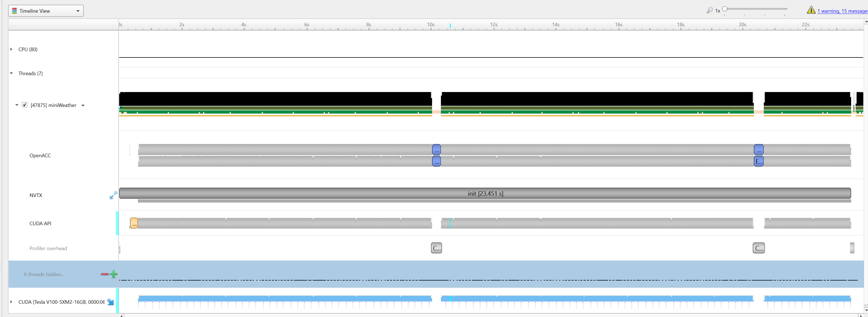Expand the CUDA Tesla V100 row
The height and width of the screenshot is (317, 868).
(11, 302)
